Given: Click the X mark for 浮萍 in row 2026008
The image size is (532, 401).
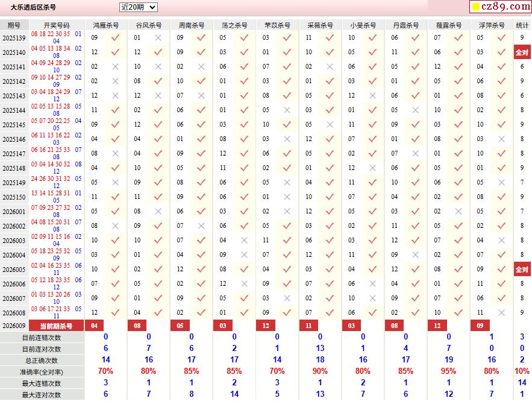Looking at the screenshot, I should [x=501, y=313].
